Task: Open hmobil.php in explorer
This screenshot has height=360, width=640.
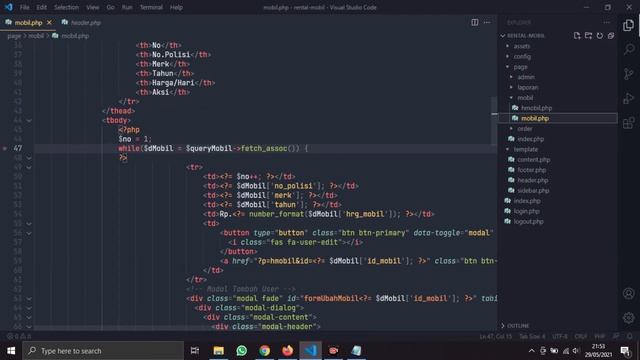Action: click(x=536, y=108)
